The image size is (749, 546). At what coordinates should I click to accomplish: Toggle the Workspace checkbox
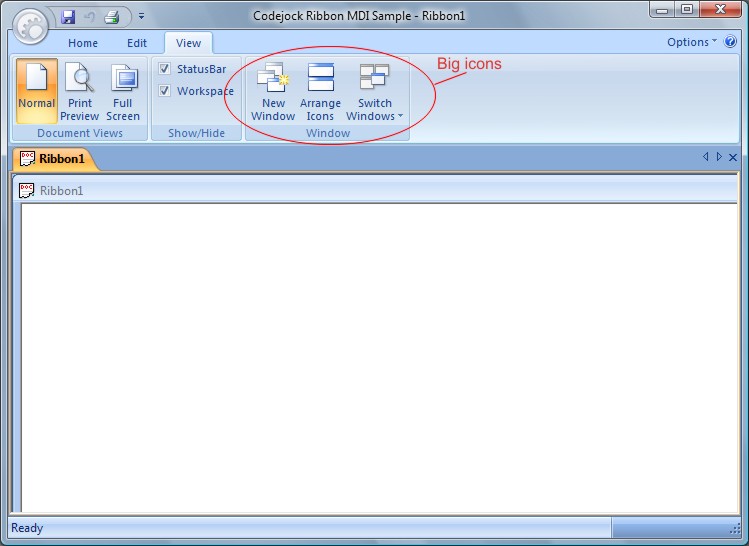coord(164,90)
